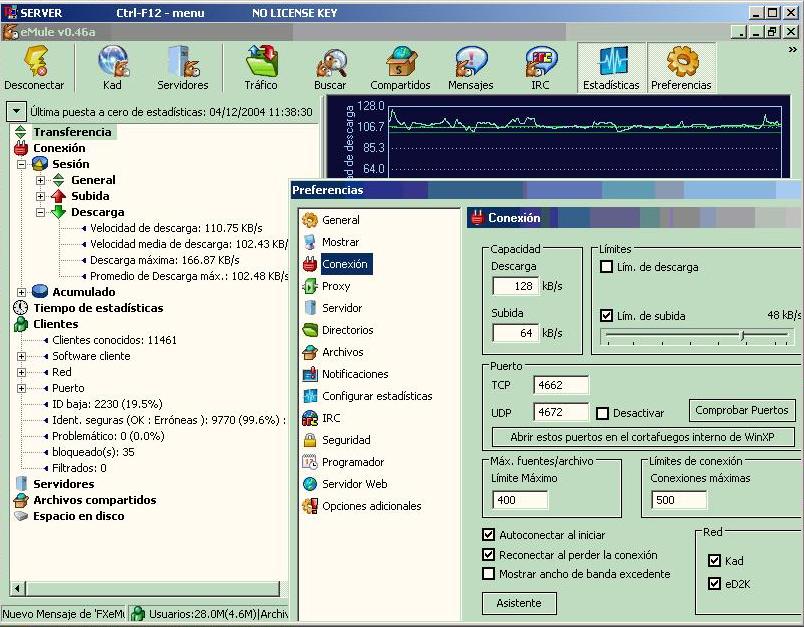The width and height of the screenshot is (804, 627).
Task: Enable Mostrar ancho de banda excedente
Action: [488, 574]
